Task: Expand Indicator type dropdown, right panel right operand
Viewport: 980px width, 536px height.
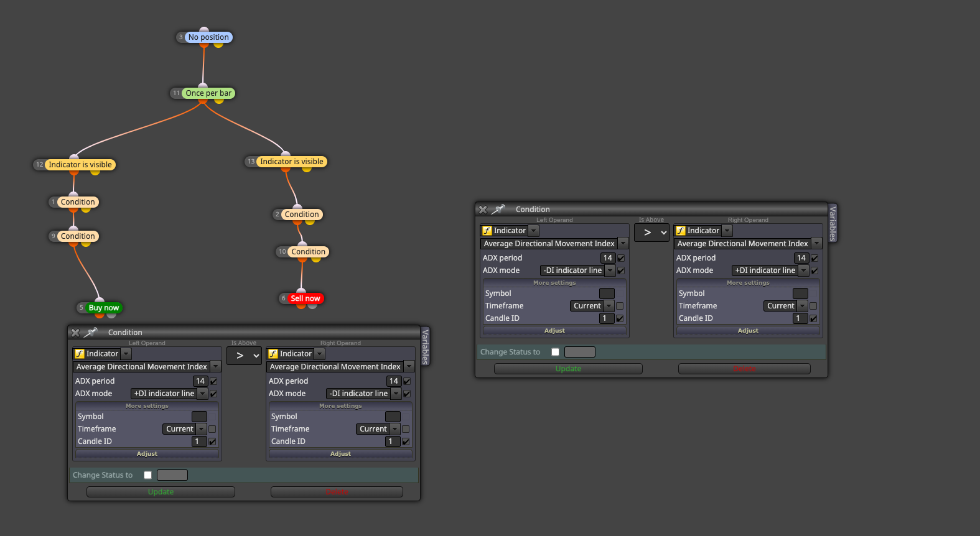Action: [x=727, y=231]
